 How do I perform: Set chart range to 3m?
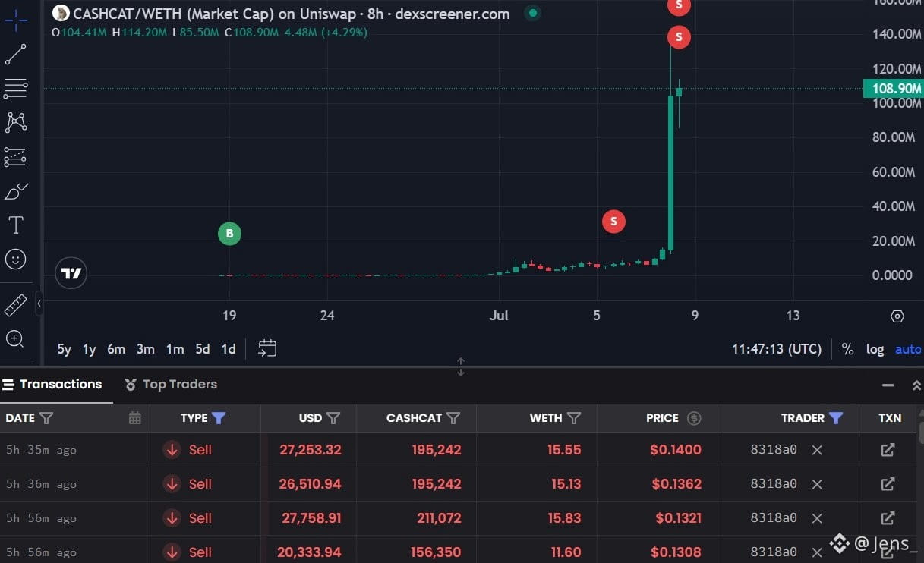146,349
